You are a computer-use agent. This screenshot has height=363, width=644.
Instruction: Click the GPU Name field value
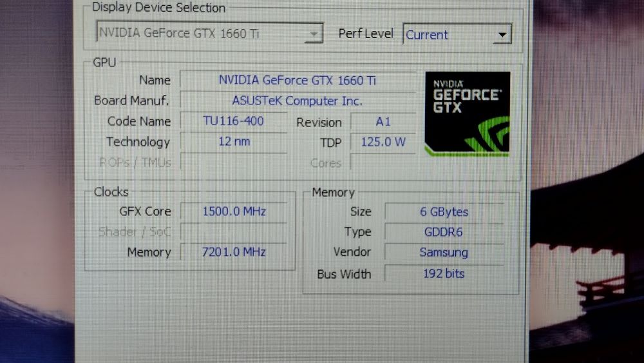[x=298, y=80]
